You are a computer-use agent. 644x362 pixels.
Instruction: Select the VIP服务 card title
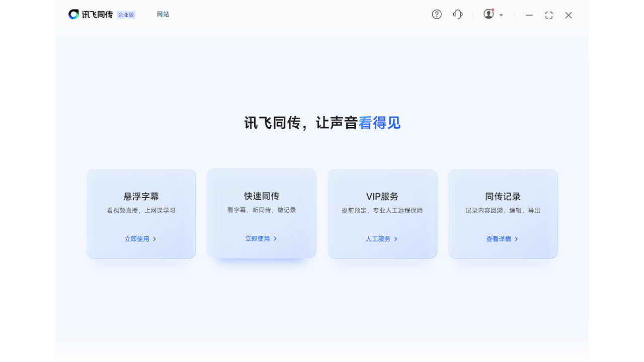(x=382, y=197)
